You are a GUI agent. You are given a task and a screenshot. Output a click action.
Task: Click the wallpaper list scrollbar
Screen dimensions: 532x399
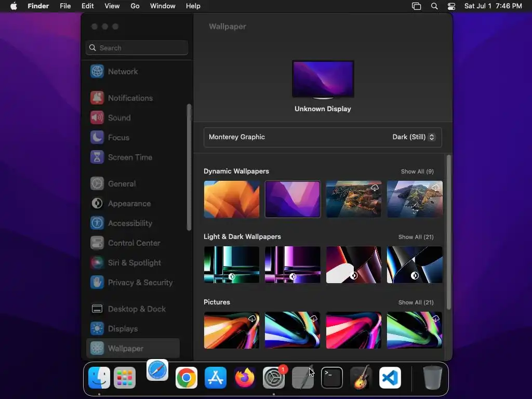[448, 232]
